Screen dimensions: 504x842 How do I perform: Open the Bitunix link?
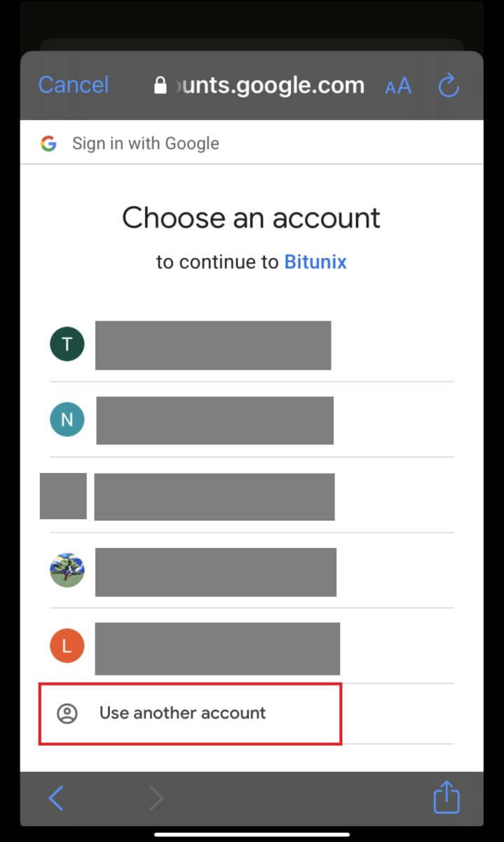click(315, 262)
